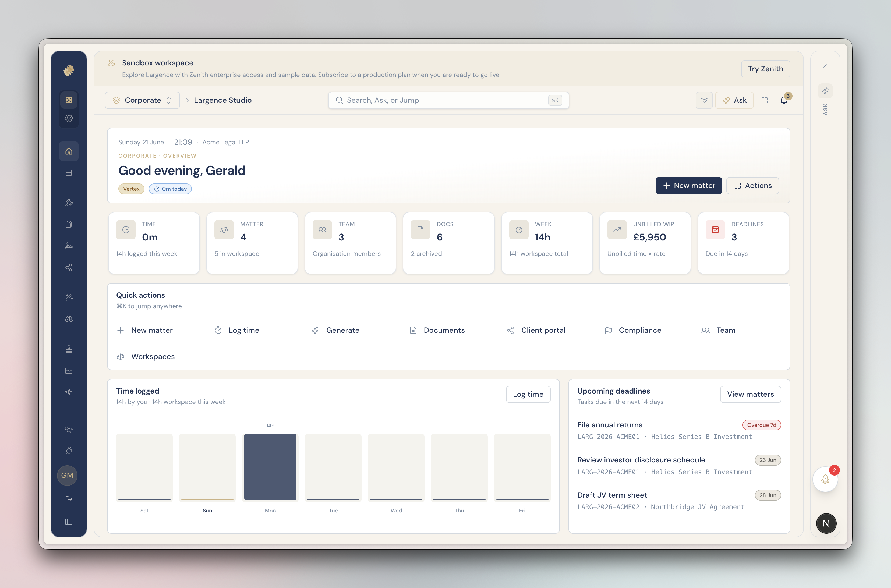Image resolution: width=891 pixels, height=588 pixels.
Task: Choose Compliance in Quick actions
Action: [x=633, y=330]
